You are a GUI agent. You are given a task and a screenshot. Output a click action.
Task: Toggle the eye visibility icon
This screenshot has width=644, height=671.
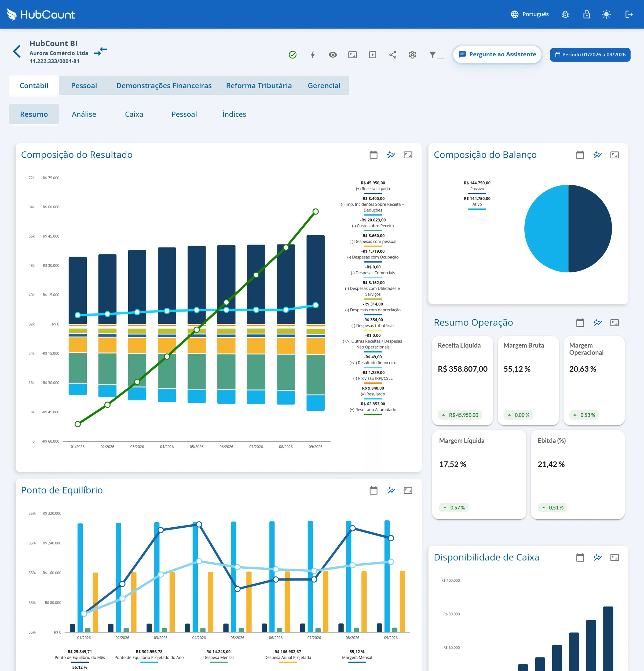point(333,55)
